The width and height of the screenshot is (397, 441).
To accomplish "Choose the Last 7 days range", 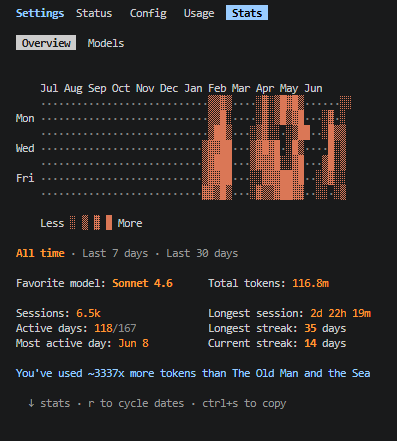I will tap(115, 253).
